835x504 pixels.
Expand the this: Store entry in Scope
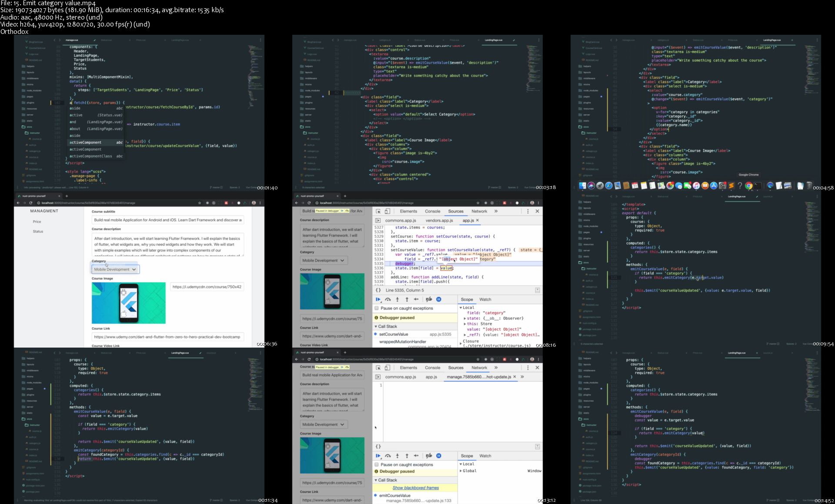click(465, 324)
